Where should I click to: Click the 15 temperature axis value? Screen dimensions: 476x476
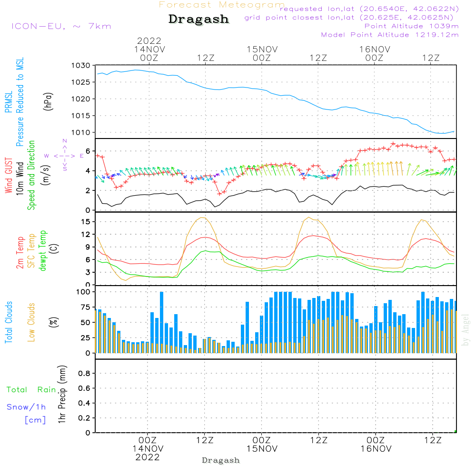pyautogui.click(x=86, y=222)
